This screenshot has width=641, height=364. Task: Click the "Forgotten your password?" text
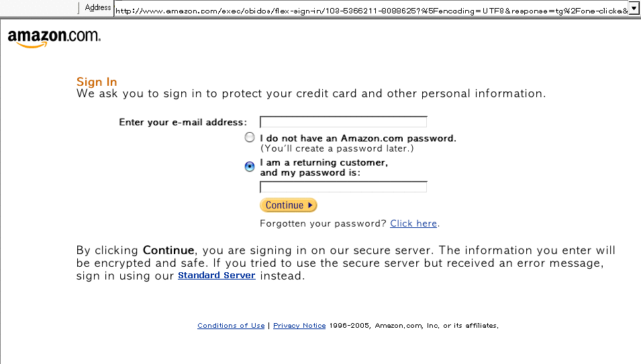pyautogui.click(x=323, y=223)
